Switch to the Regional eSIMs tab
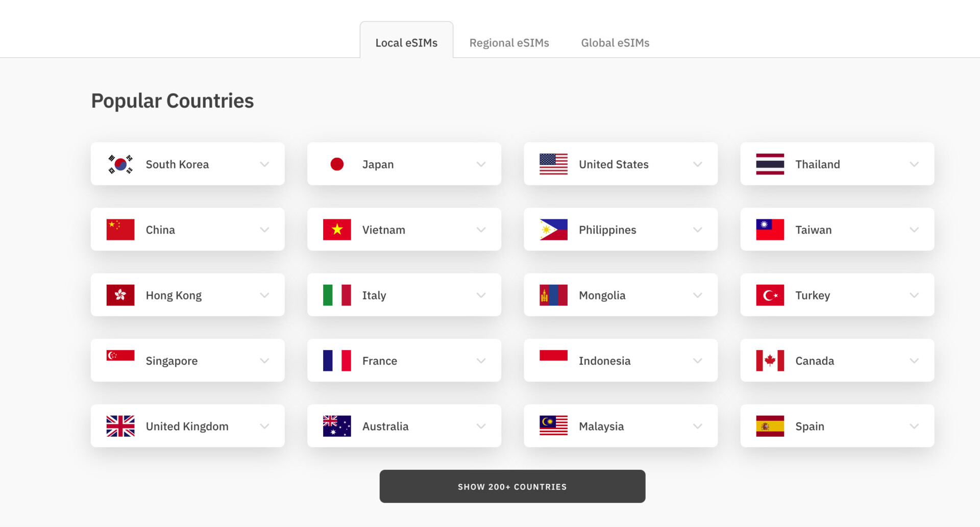The height and width of the screenshot is (527, 980). tap(509, 43)
